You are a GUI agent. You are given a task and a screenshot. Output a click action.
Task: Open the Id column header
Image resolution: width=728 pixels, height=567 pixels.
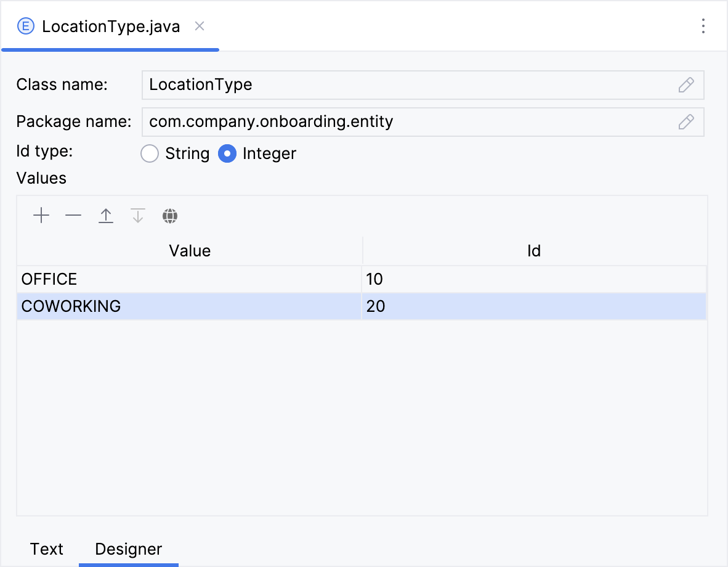(x=533, y=251)
